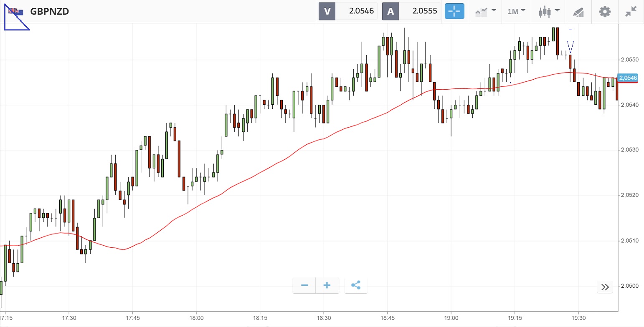Screen dimensions: 644x327
Task: Expand the candlestick chart type dropdown
Action: (548, 11)
